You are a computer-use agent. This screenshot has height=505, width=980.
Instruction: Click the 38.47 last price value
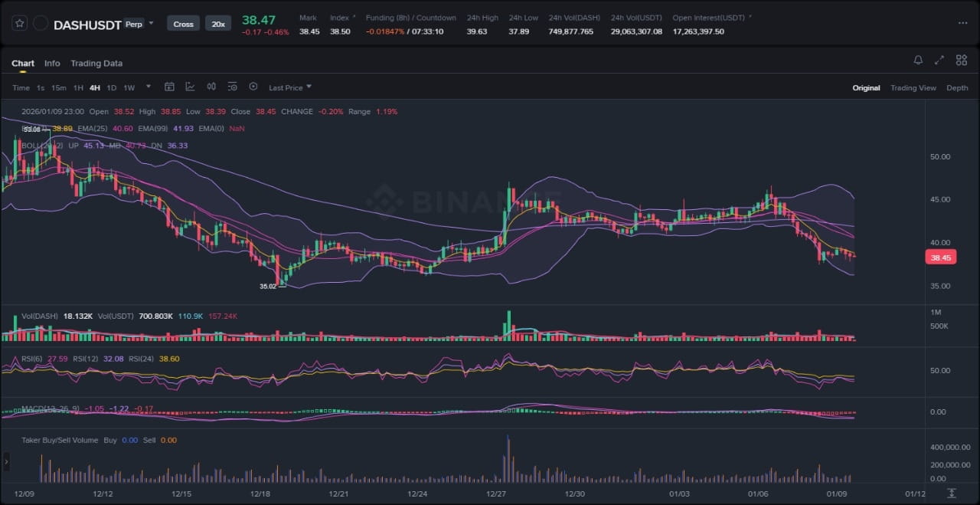[x=258, y=18]
